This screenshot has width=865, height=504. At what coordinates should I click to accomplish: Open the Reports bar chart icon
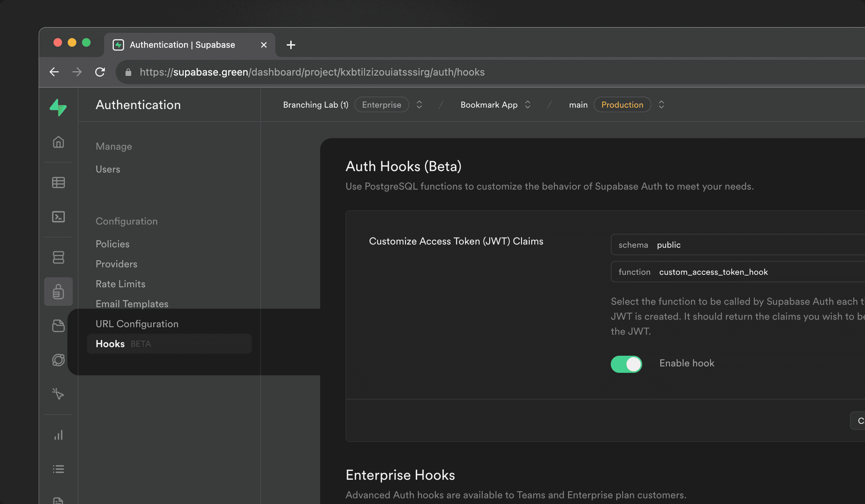[x=58, y=435]
